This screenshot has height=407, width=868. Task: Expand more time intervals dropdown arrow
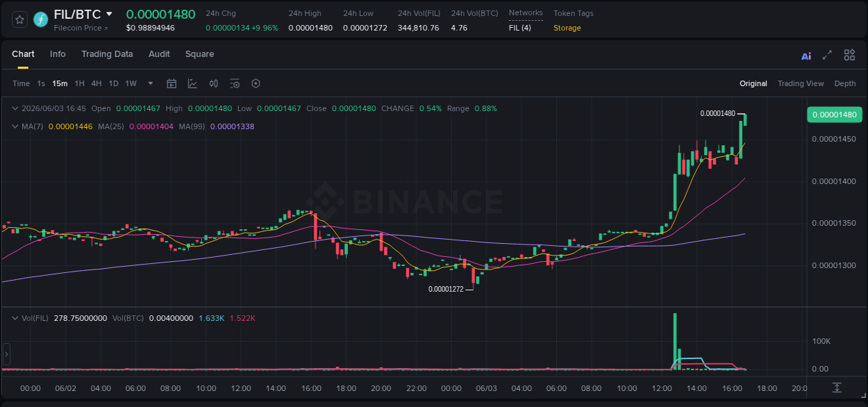151,83
